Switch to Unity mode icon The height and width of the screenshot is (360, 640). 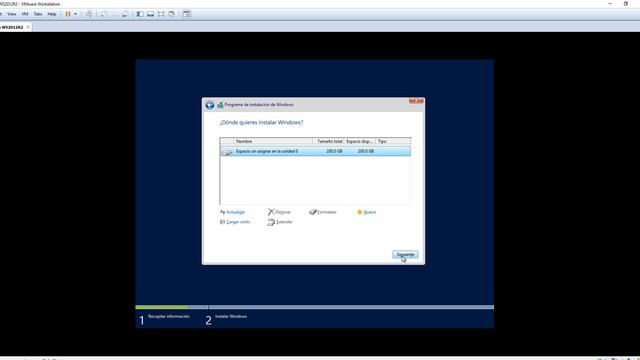tap(172, 14)
